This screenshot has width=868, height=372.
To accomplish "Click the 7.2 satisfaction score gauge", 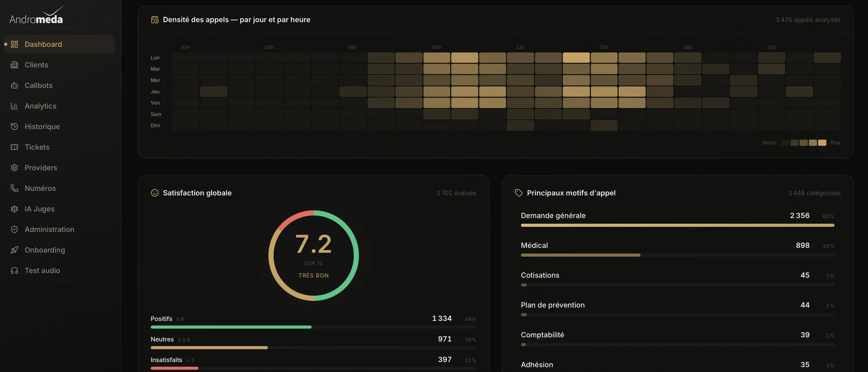I will [313, 255].
